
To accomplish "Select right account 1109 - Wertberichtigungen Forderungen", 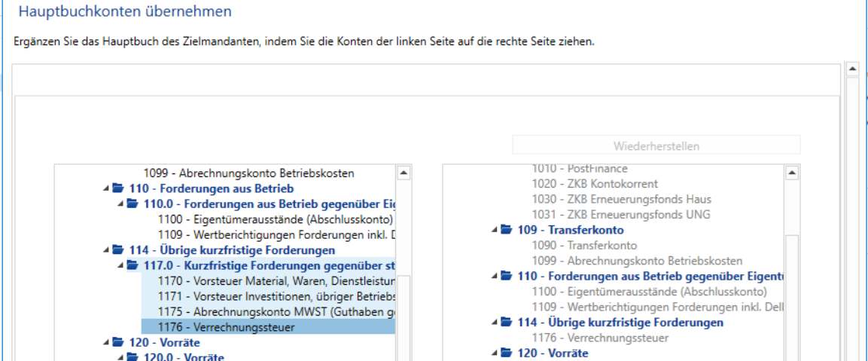I will 658,307.
